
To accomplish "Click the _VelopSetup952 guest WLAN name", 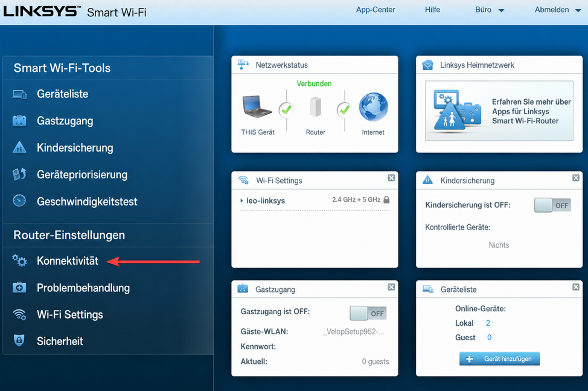I will (x=353, y=332).
